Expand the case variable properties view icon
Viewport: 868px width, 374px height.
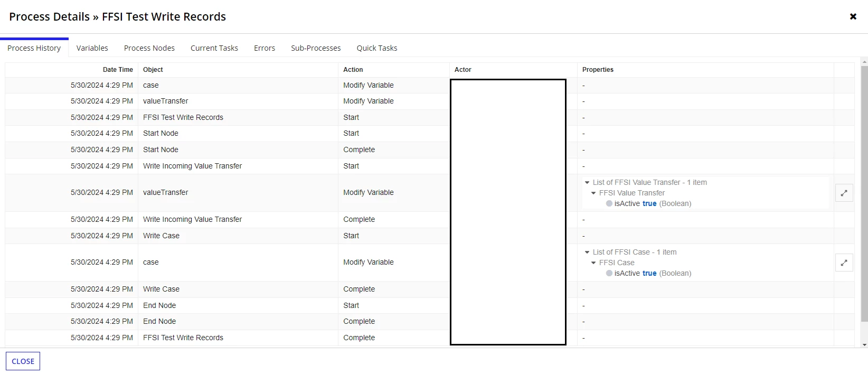(x=844, y=263)
